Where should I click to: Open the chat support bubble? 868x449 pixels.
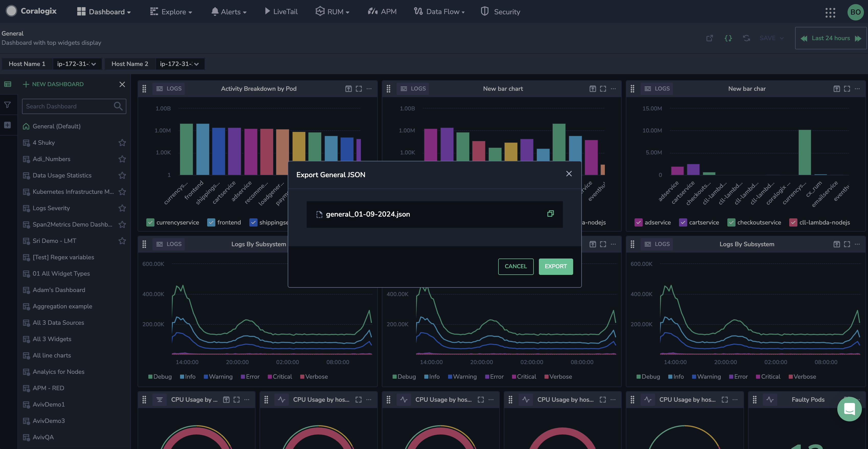(x=849, y=409)
